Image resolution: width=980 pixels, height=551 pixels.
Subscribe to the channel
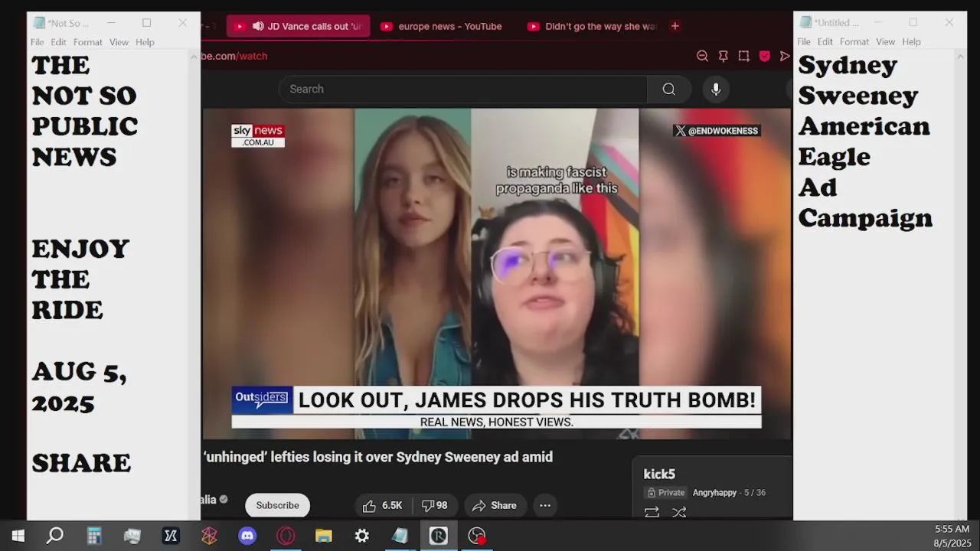pos(277,505)
